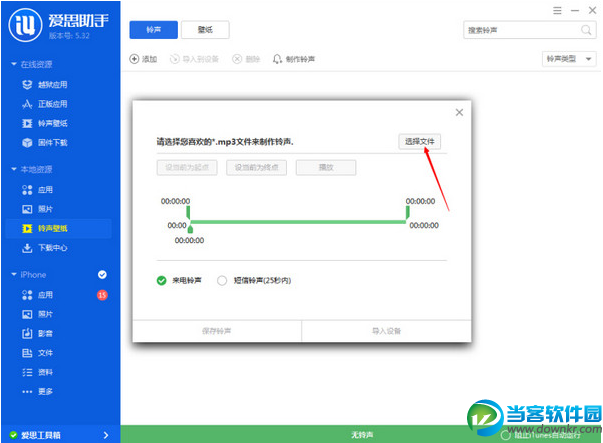Image resolution: width=603 pixels, height=443 pixels.
Task: Switch to the 壁纸 tab
Action: pyautogui.click(x=205, y=30)
